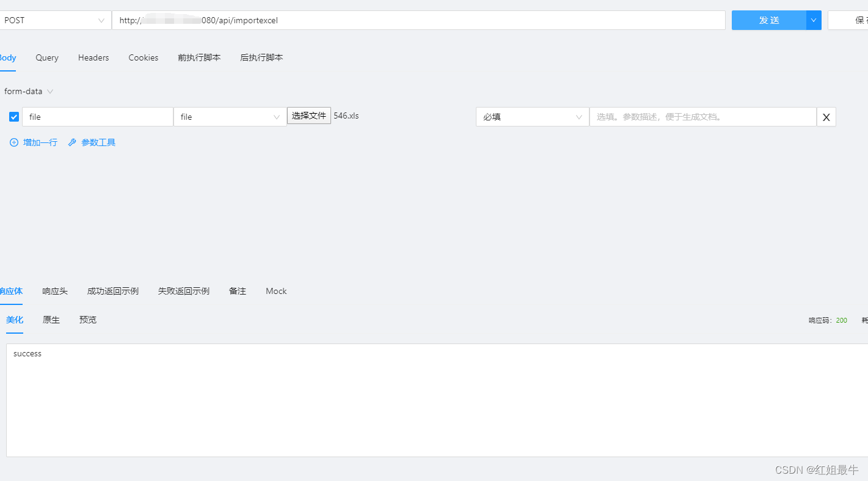The image size is (868, 481).
Task: Click the 发送 send button
Action: click(x=769, y=20)
